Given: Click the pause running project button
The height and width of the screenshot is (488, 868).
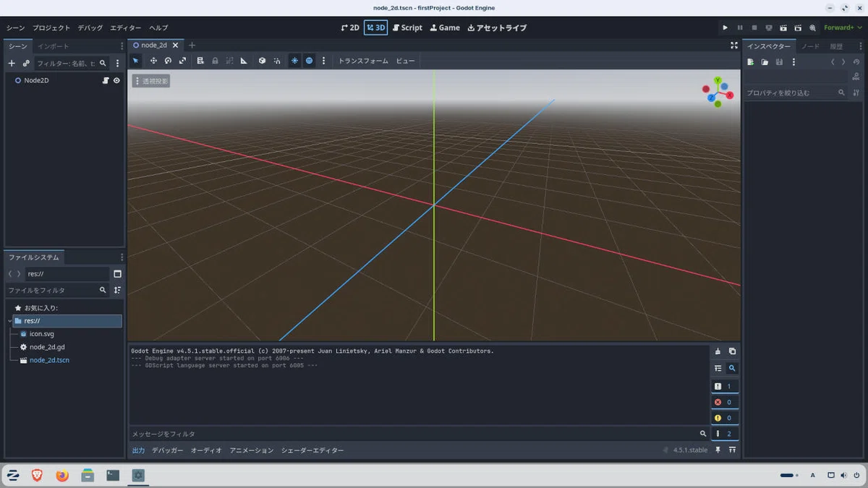Looking at the screenshot, I should tap(740, 27).
